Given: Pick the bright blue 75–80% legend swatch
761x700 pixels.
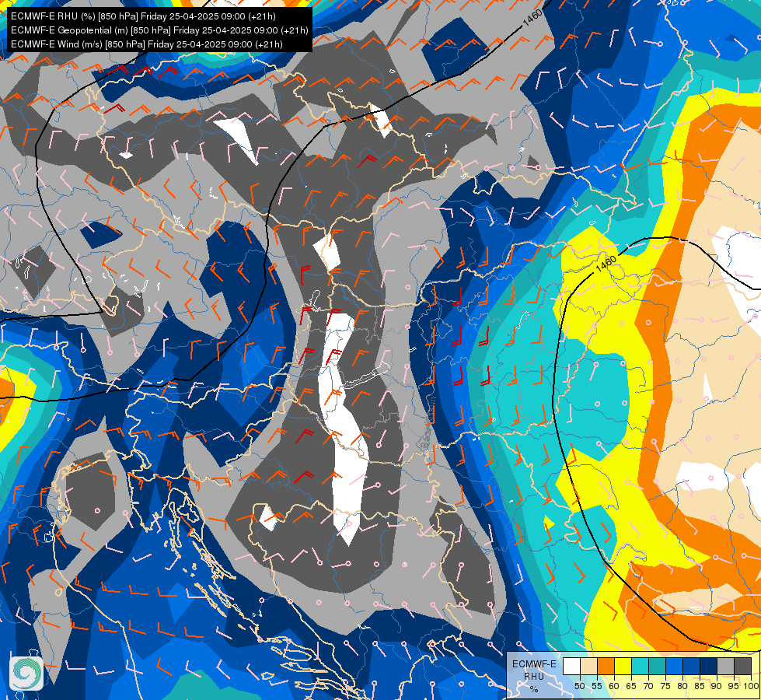Looking at the screenshot, I should pos(675,666).
